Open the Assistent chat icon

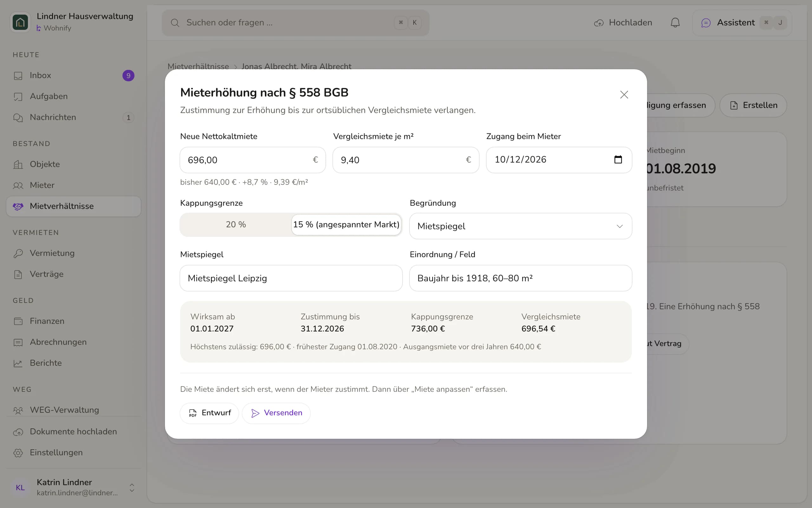pyautogui.click(x=706, y=23)
